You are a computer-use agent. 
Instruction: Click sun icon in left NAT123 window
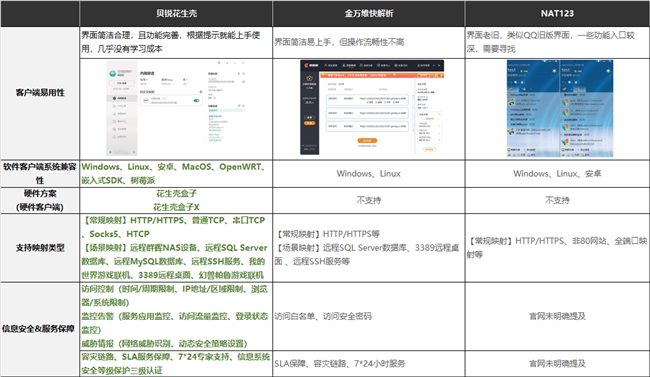554,71
